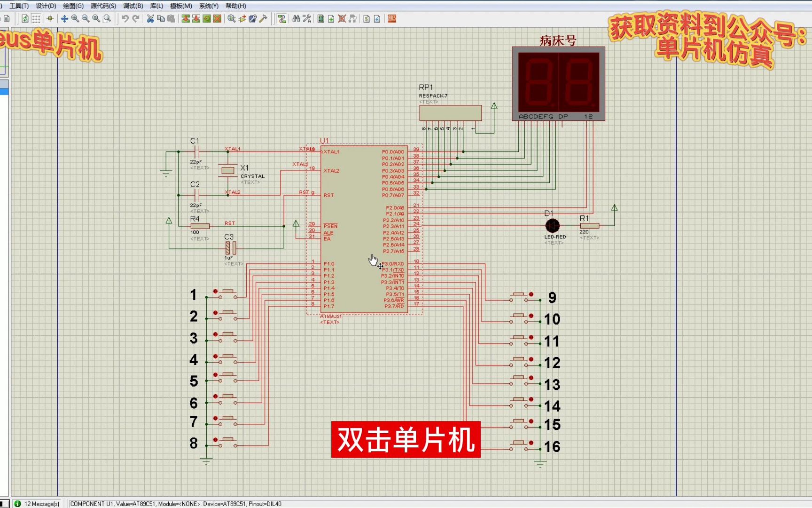Click the paste from clipboard icon
This screenshot has width=812, height=508.
172,18
